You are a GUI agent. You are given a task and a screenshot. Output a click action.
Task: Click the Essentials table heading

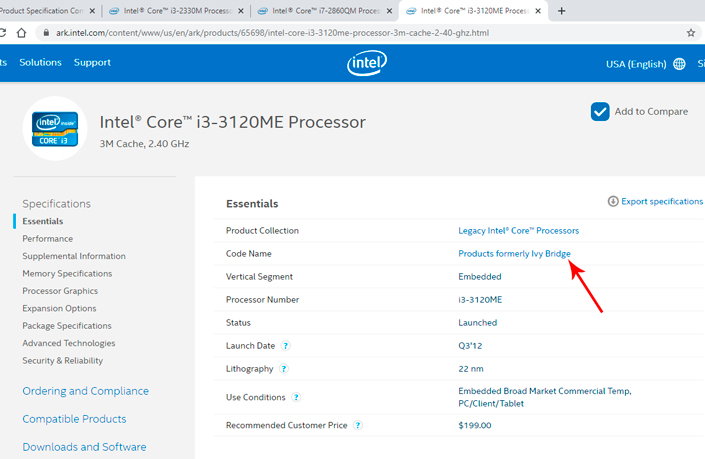tap(252, 204)
